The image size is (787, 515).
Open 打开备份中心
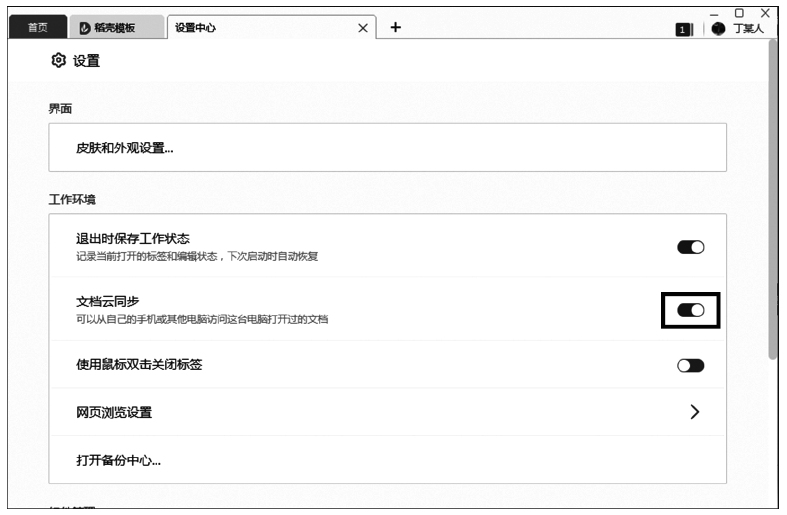[x=119, y=461]
